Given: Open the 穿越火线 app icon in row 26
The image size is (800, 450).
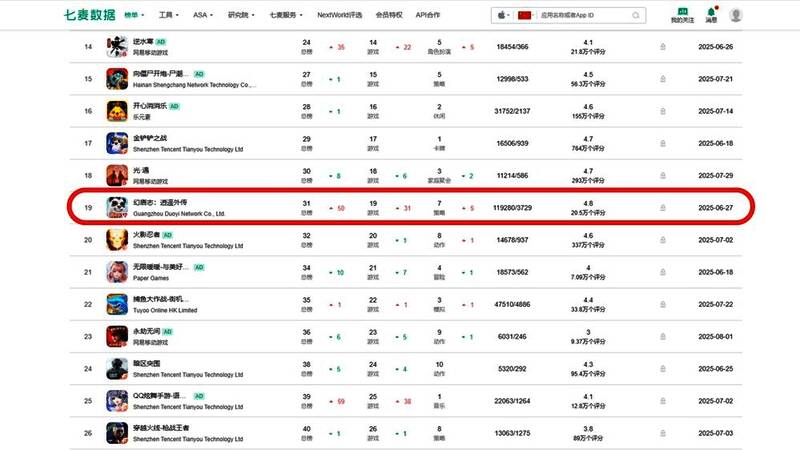Looking at the screenshot, I should 117,433.
